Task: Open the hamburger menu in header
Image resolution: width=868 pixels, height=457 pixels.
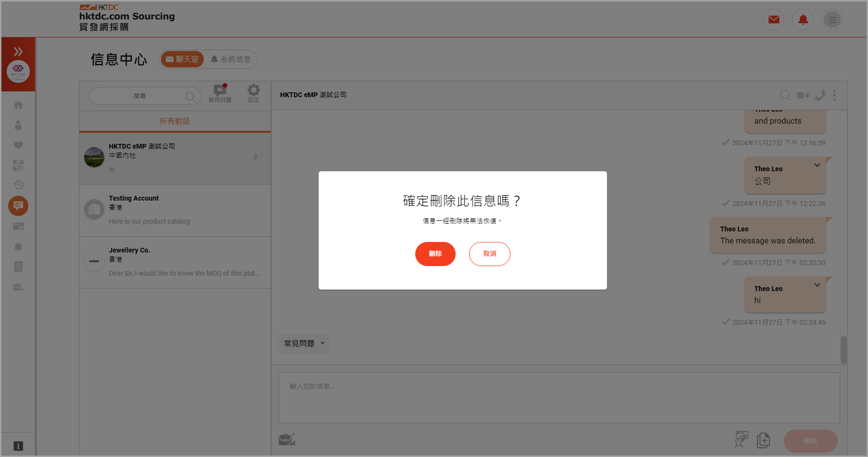Action: [832, 20]
